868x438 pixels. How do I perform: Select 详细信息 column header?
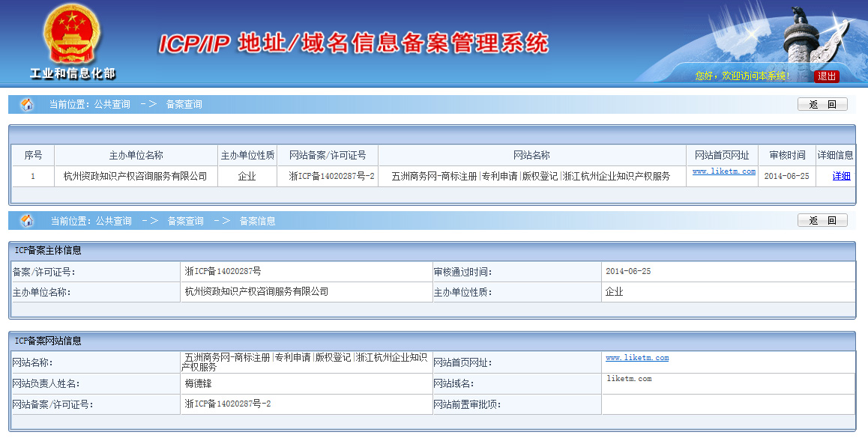[x=835, y=156]
